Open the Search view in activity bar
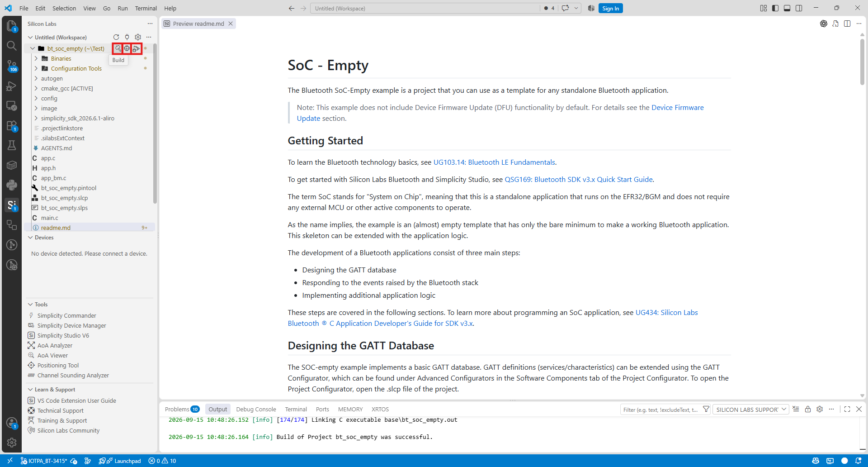868x467 pixels. click(12, 46)
